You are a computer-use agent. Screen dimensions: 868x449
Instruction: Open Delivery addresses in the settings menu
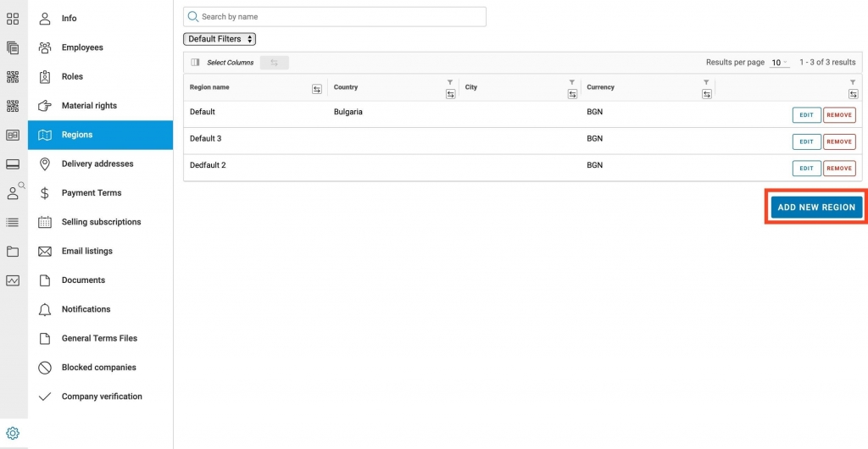pos(97,164)
